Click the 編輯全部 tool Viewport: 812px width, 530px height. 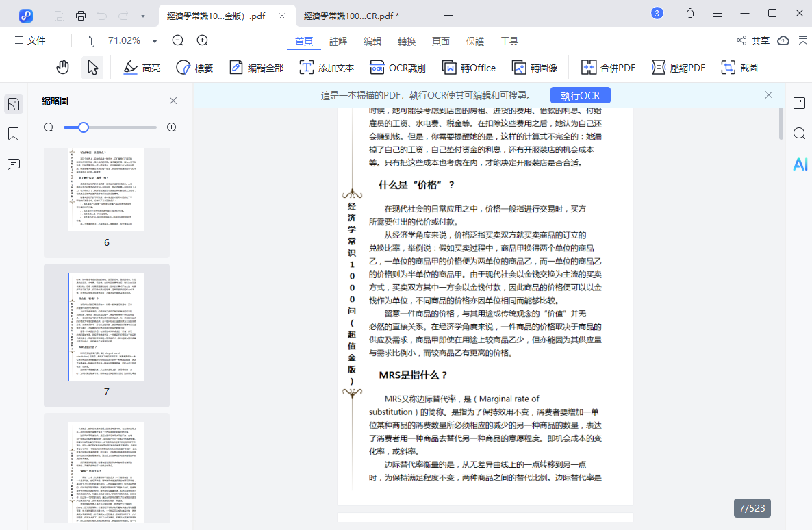pos(257,67)
